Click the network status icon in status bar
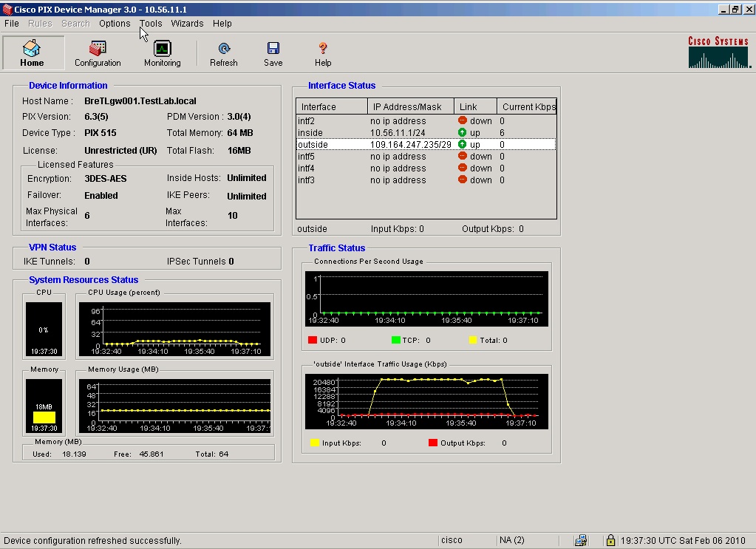Screen dimensions: 756x549 pos(581,540)
